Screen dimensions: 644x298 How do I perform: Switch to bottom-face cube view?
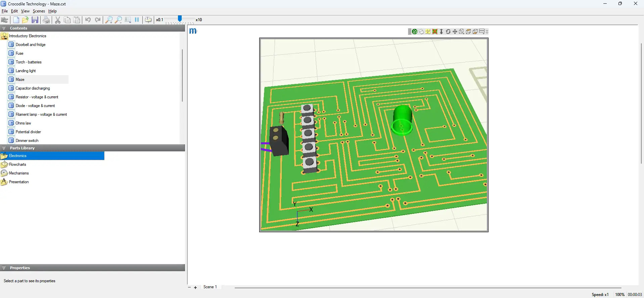tap(475, 32)
